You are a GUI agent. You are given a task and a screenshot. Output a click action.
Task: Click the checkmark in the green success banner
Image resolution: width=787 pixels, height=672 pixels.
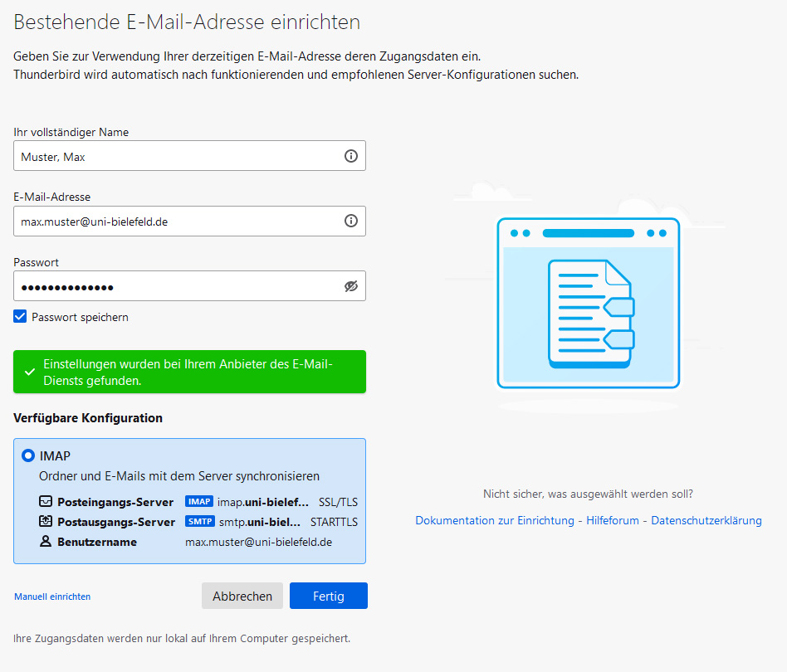(30, 373)
